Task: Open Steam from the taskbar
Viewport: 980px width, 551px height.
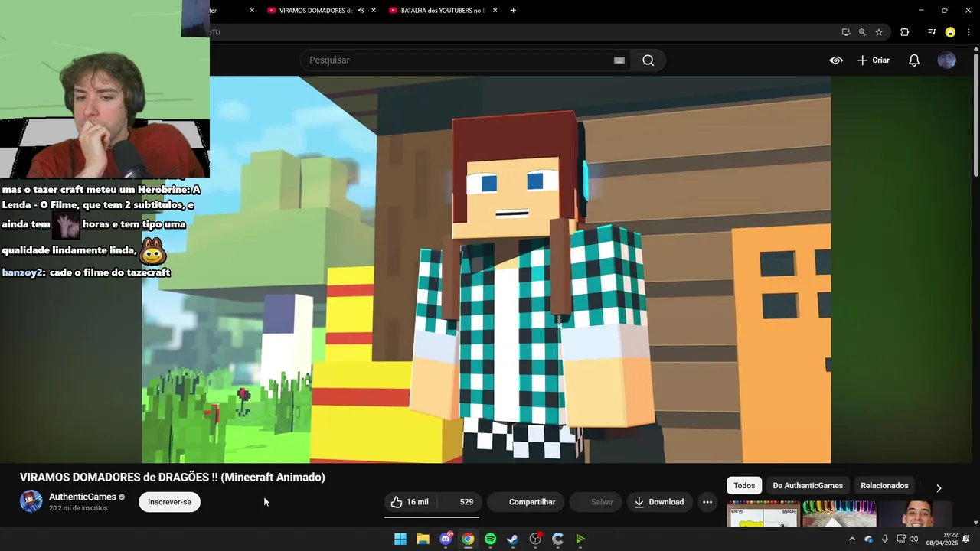Action: pyautogui.click(x=513, y=539)
